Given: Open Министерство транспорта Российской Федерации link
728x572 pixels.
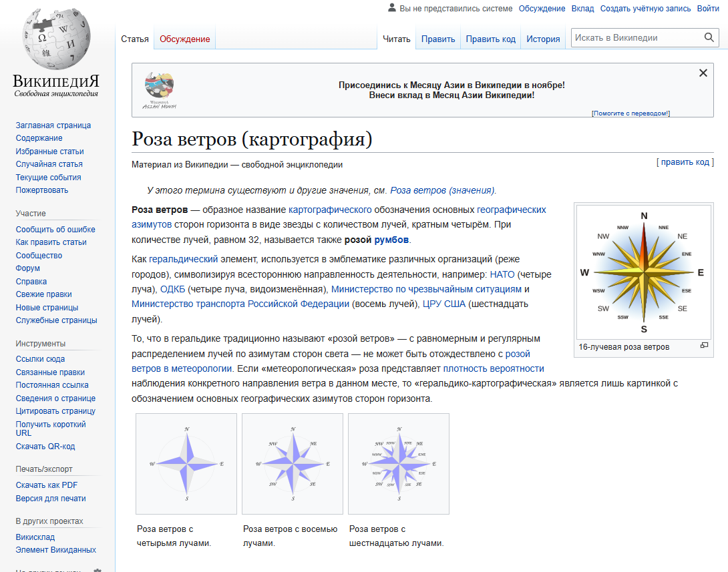Looking at the screenshot, I should point(240,304).
